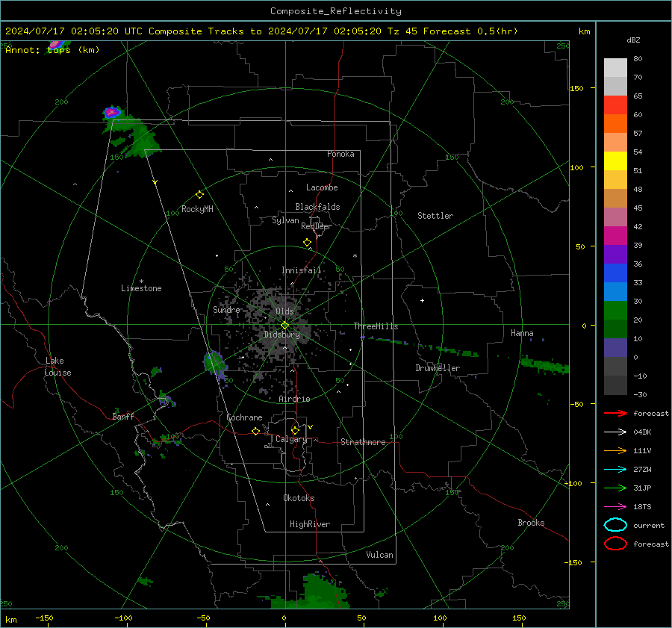Click the Ponoka city label
This screenshot has height=628, width=672.
pyautogui.click(x=340, y=154)
